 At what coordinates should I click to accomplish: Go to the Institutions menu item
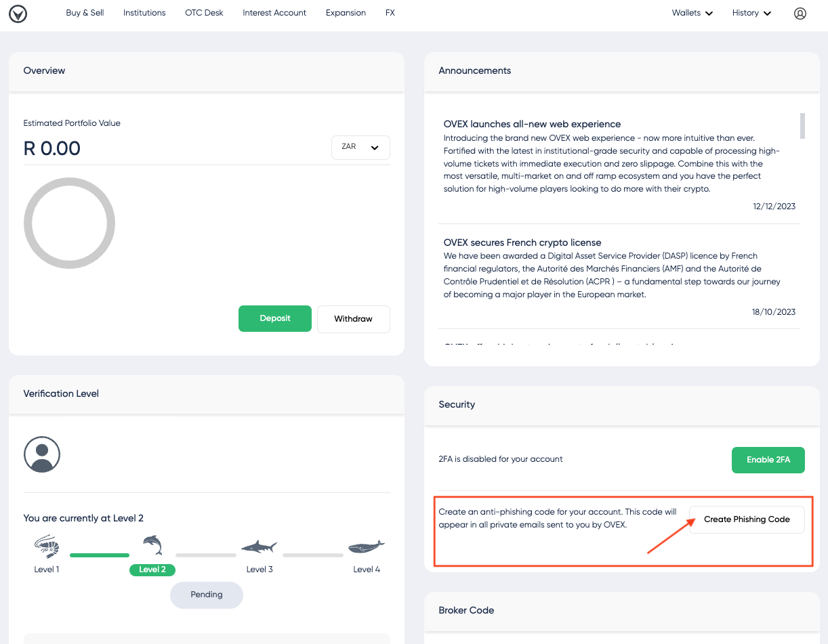144,13
